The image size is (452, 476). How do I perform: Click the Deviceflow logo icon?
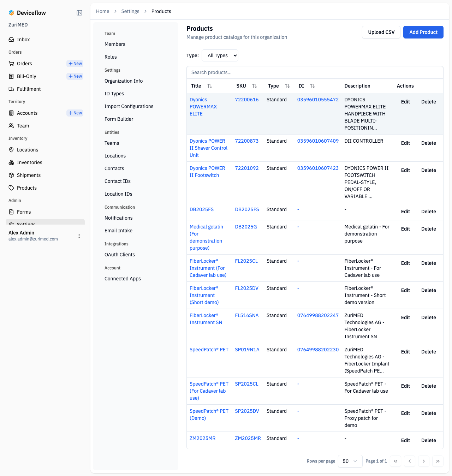coord(11,13)
